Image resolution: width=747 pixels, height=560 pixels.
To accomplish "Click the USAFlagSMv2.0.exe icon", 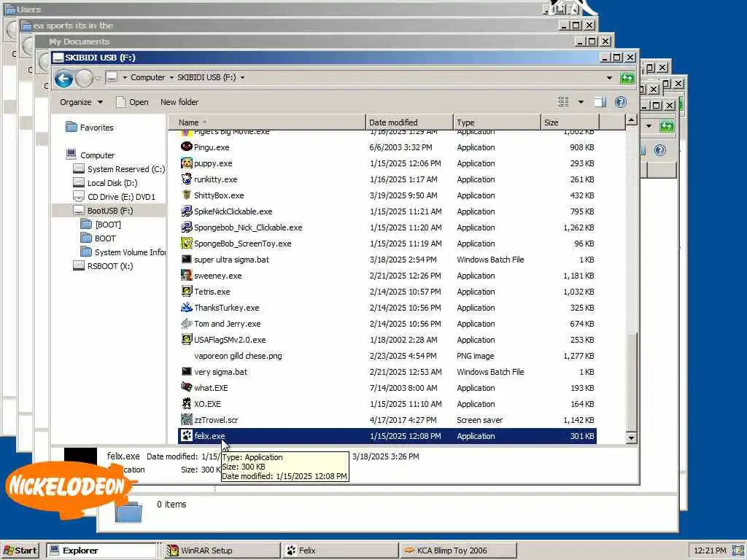I will coord(186,339).
